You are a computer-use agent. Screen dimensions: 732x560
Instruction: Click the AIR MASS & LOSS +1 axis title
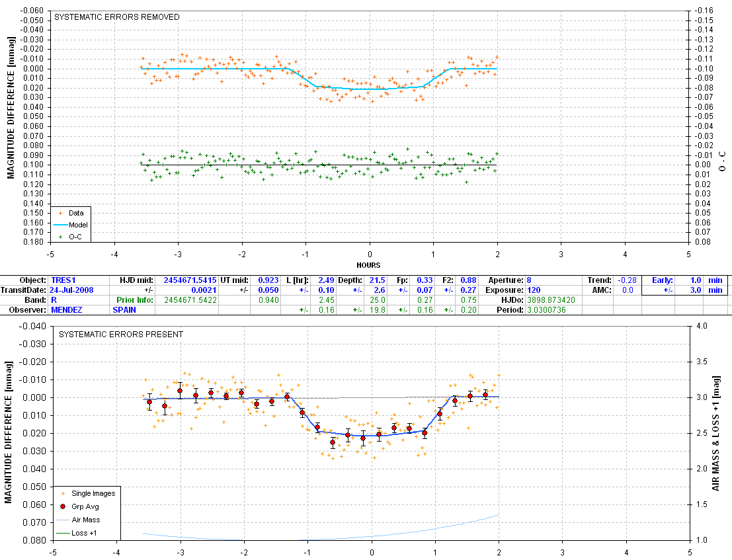click(715, 434)
